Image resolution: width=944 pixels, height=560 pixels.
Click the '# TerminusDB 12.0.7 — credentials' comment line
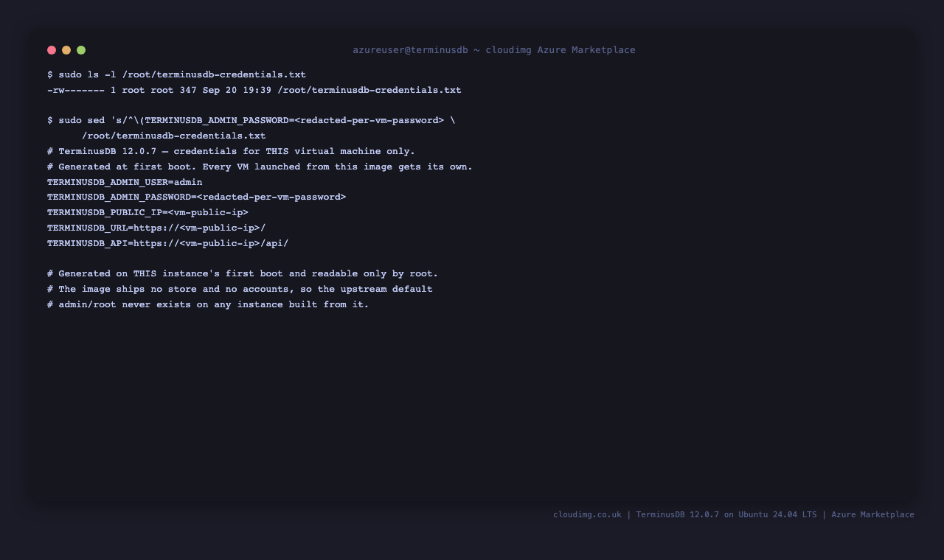click(232, 152)
